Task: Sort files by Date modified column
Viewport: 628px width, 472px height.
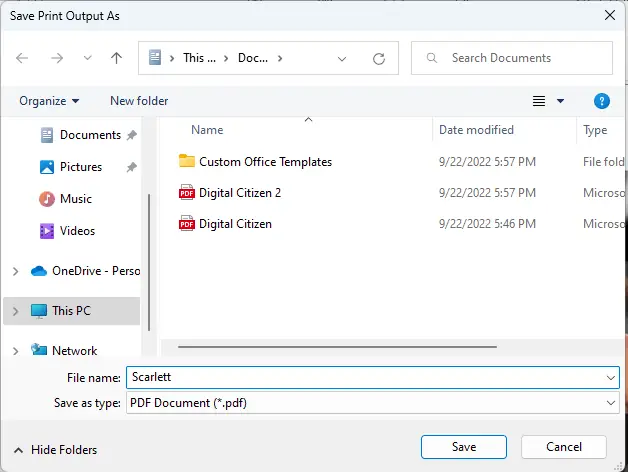Action: [476, 130]
